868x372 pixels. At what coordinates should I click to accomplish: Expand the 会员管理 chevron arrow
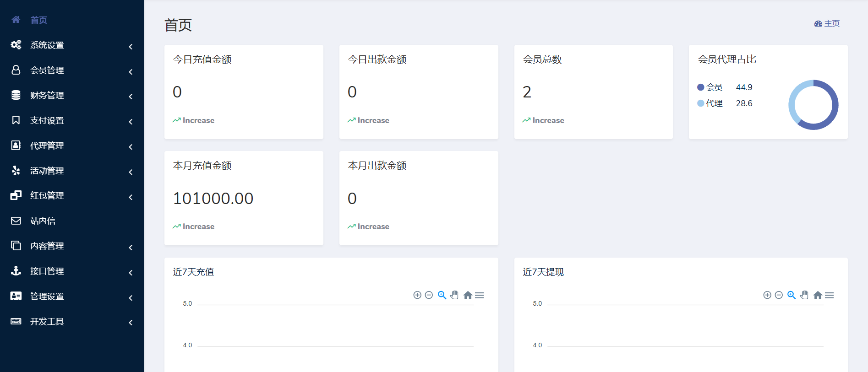(131, 72)
